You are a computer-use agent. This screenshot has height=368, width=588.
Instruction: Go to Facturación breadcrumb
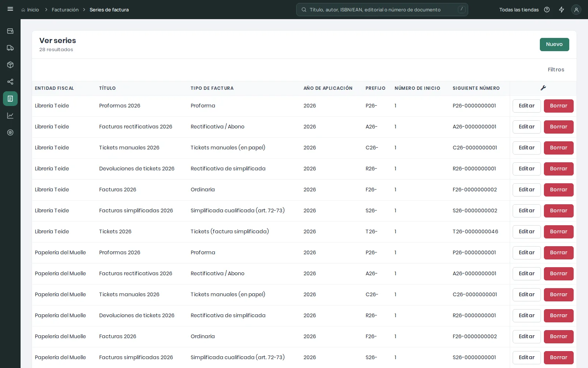[x=65, y=10]
